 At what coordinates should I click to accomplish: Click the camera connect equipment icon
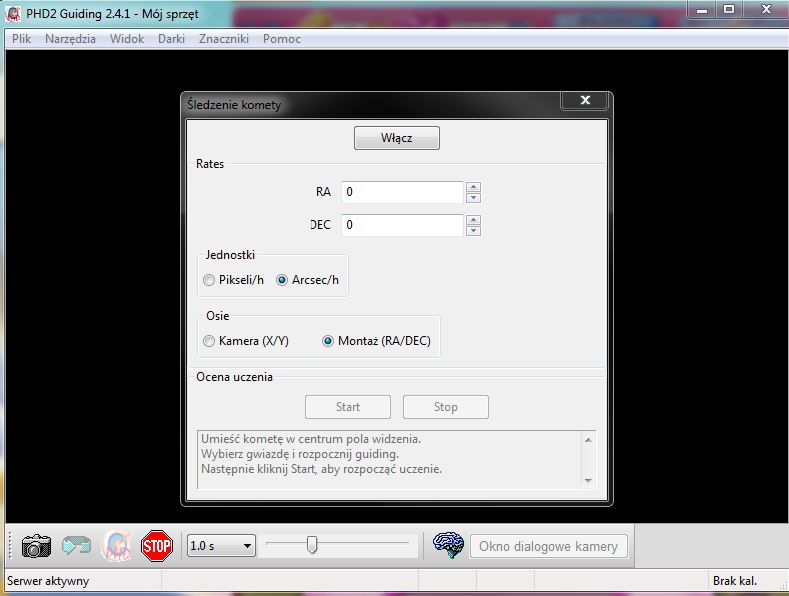[x=36, y=546]
